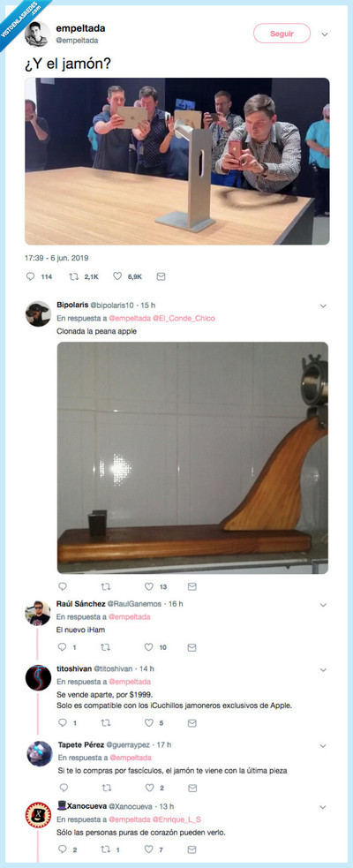Open the Apple stand photo in main tweet

tap(177, 161)
